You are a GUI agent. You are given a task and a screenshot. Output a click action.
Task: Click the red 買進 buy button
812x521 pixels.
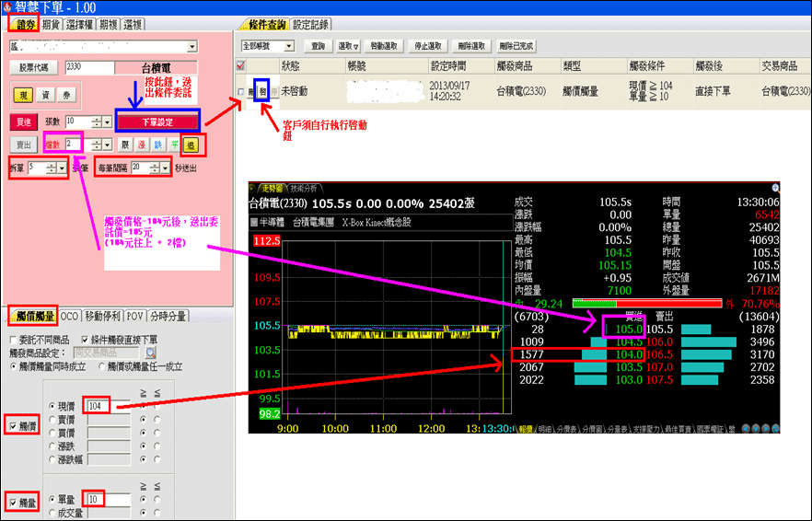(x=24, y=122)
